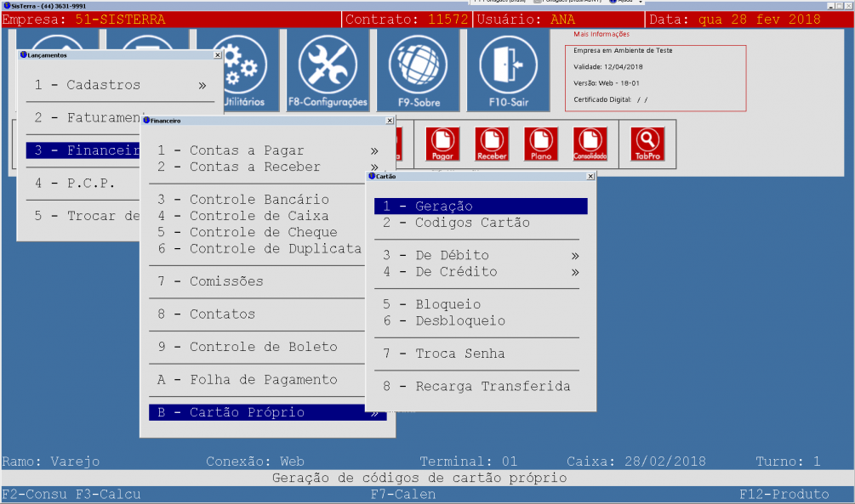Close the Cartão menu window
The width and height of the screenshot is (855, 504).
pyautogui.click(x=590, y=176)
